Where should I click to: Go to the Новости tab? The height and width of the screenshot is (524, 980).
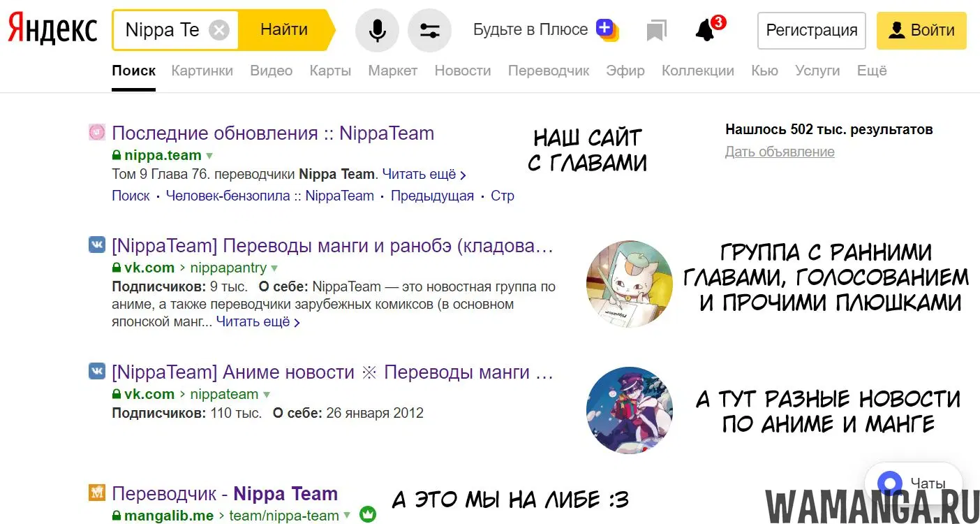point(463,71)
